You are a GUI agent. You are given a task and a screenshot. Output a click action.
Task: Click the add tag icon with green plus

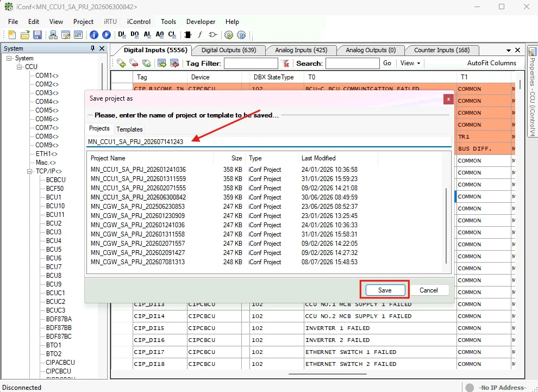(x=121, y=63)
